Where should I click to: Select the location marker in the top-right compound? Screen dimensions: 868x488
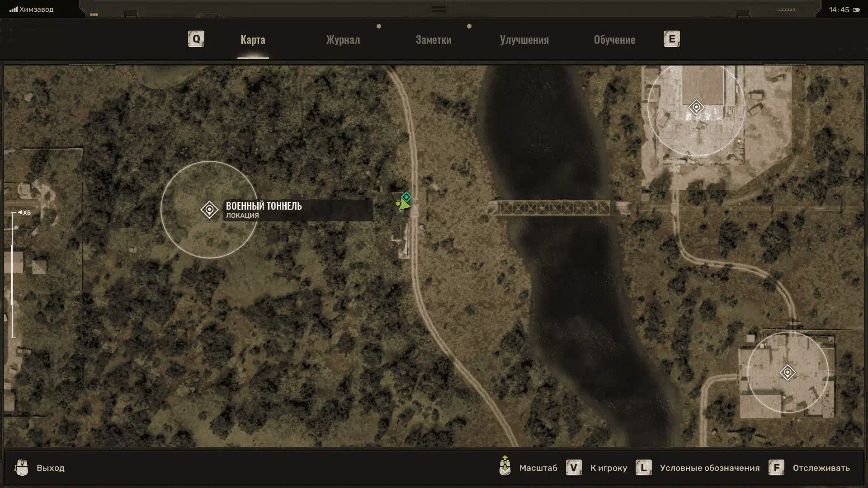(x=696, y=108)
